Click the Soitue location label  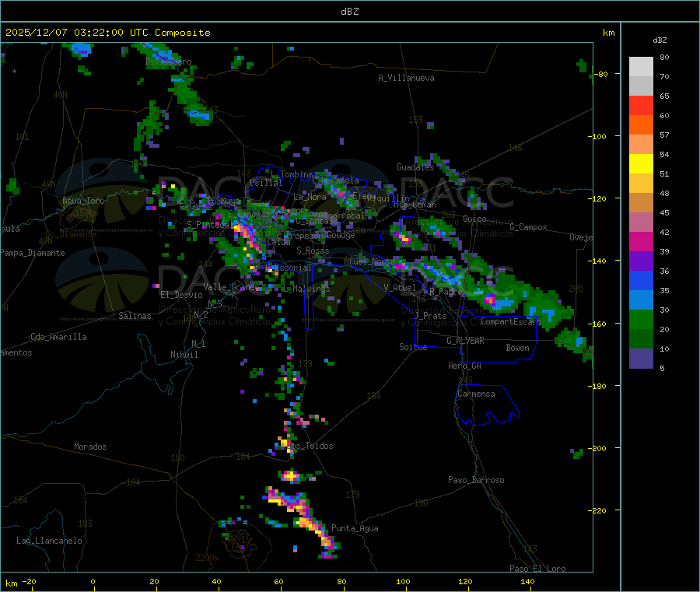click(x=413, y=347)
